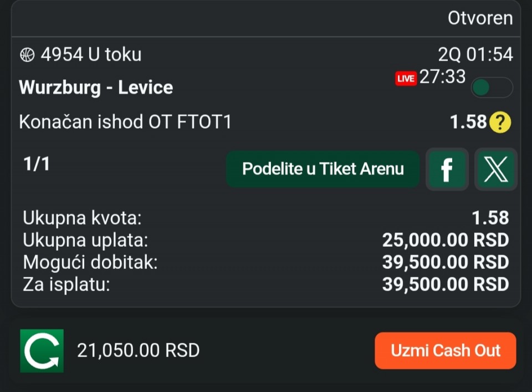Tap the 1/1 combination counter
The width and height of the screenshot is (532, 392).
pyautogui.click(x=37, y=164)
